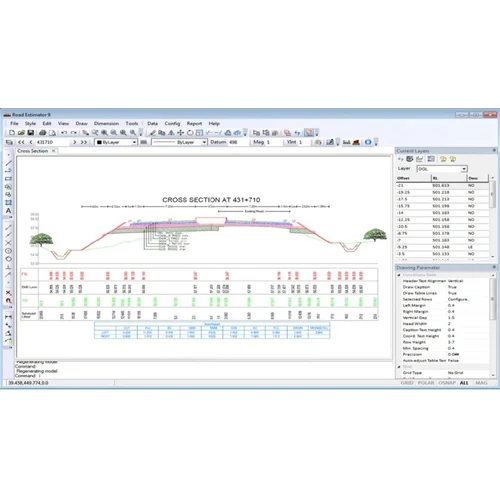Image resolution: width=500 pixels, height=500 pixels.
Task: Select the Intersection (X) snap tool
Action: tap(9, 243)
